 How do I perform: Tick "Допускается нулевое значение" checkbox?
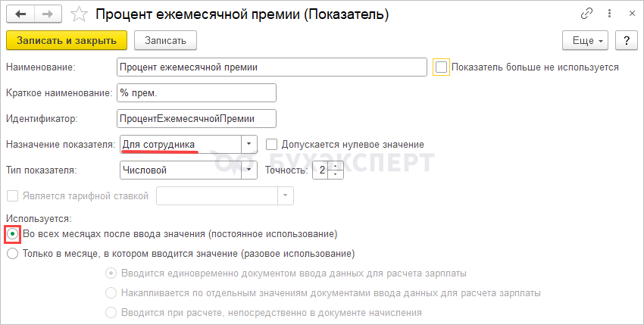272,144
